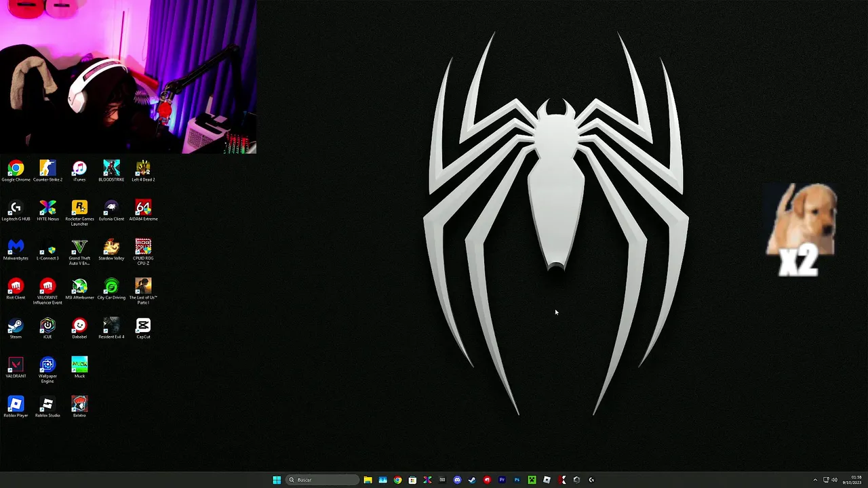Select the Eufonia Client desktop icon
The image size is (868, 488).
111,210
